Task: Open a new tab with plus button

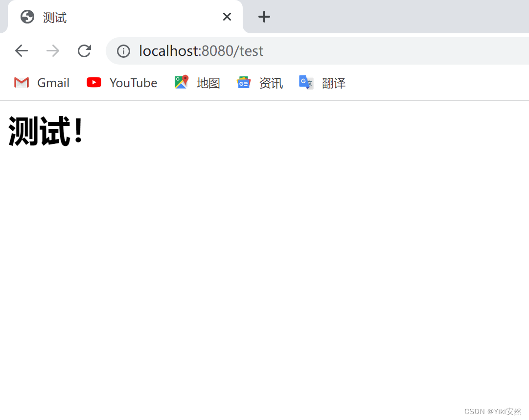Action: point(264,17)
